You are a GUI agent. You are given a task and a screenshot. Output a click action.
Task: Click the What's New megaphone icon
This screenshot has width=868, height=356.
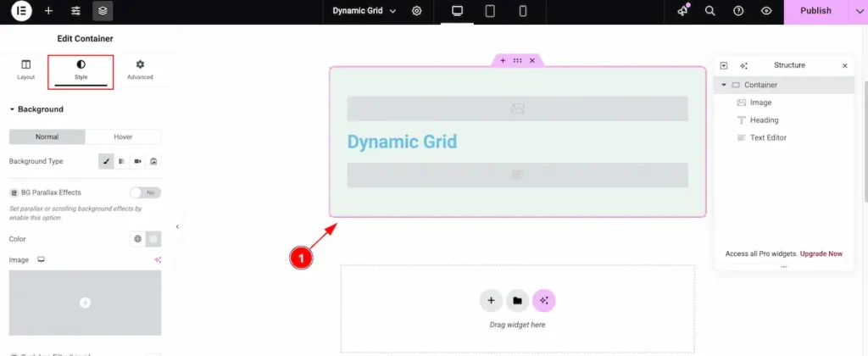tap(683, 11)
